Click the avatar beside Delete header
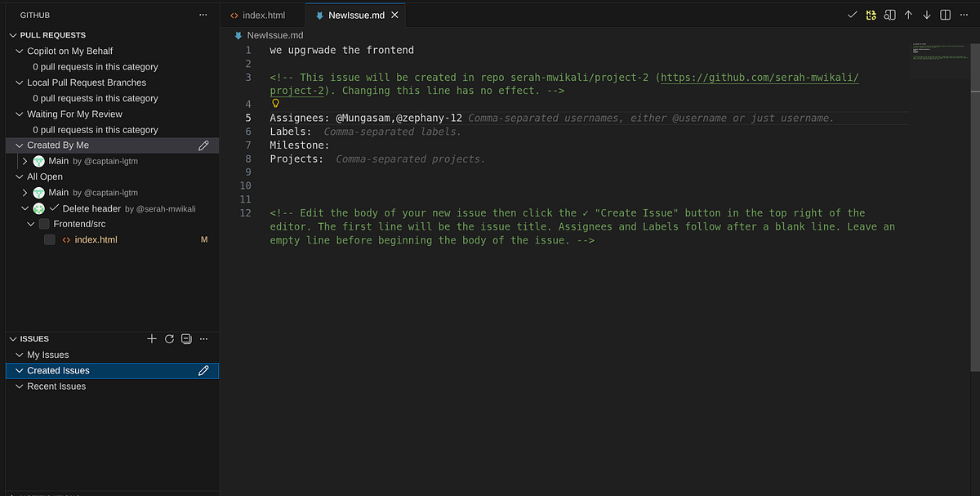This screenshot has width=980, height=496. 38,208
